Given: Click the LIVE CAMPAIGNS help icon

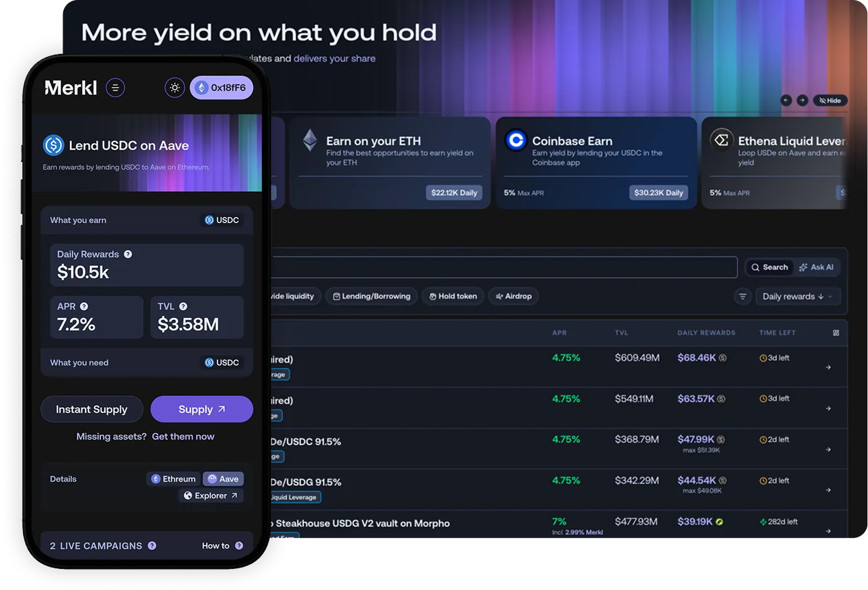Looking at the screenshot, I should pyautogui.click(x=152, y=545).
